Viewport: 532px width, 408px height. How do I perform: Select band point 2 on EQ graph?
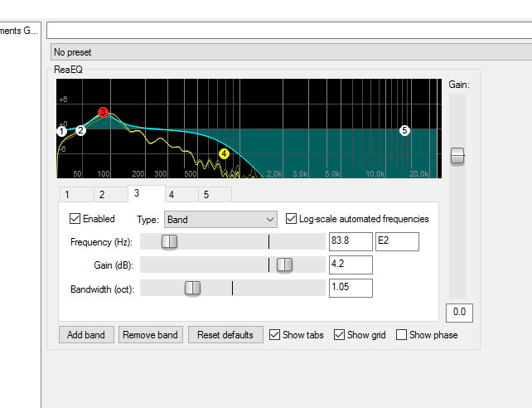[x=80, y=130]
